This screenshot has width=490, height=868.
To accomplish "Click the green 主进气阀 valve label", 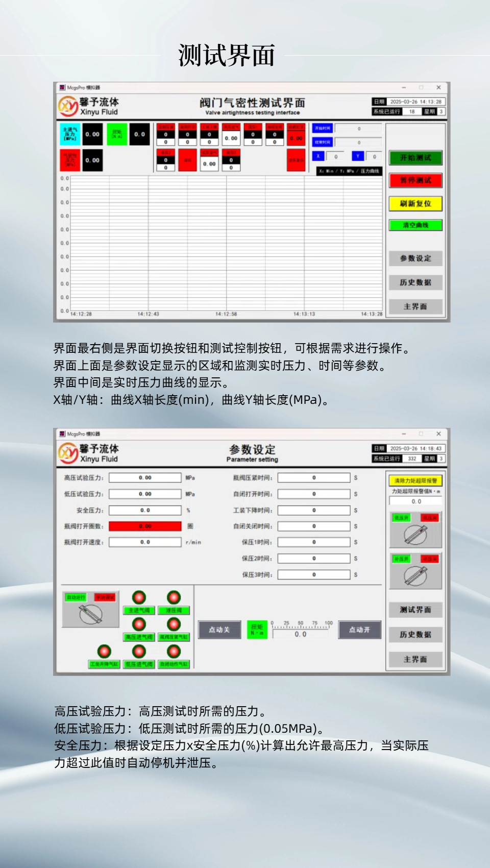I will 139,611.
